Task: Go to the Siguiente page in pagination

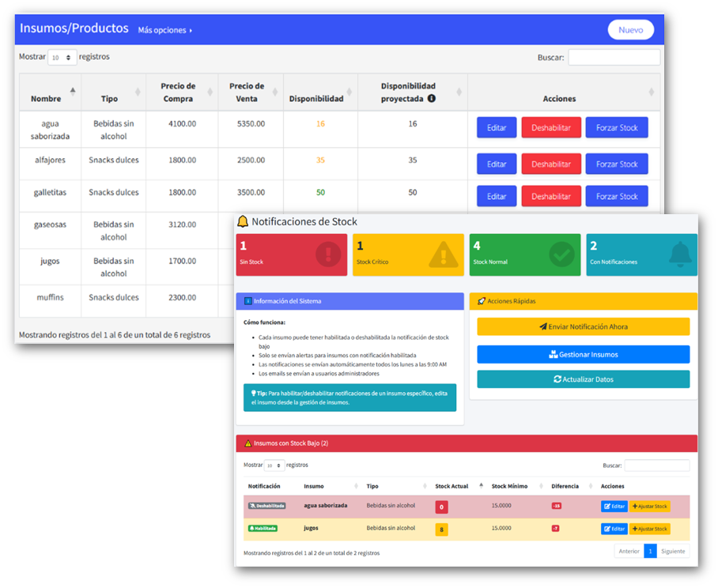Action: pos(673,552)
